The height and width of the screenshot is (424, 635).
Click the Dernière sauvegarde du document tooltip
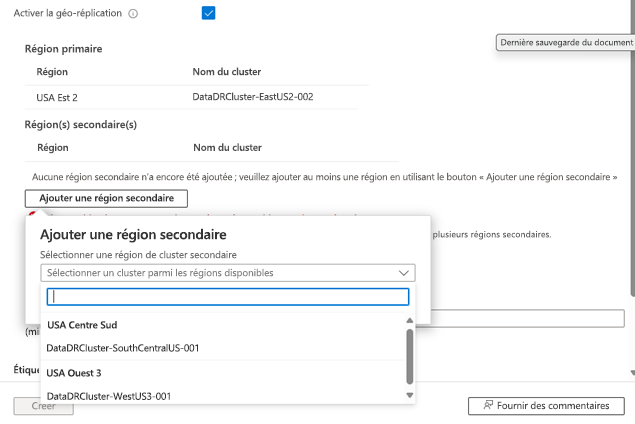(x=565, y=43)
